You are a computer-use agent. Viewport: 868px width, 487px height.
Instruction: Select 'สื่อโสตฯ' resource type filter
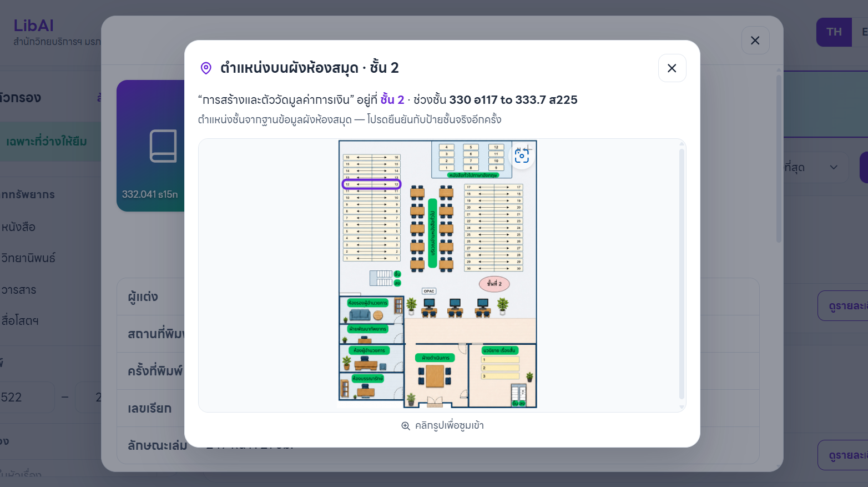pos(19,321)
